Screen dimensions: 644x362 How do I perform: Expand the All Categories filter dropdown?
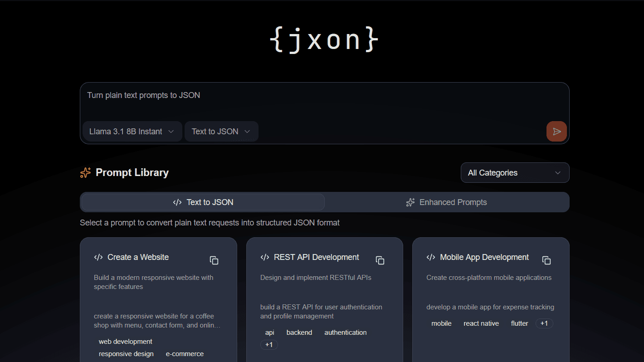[515, 173]
